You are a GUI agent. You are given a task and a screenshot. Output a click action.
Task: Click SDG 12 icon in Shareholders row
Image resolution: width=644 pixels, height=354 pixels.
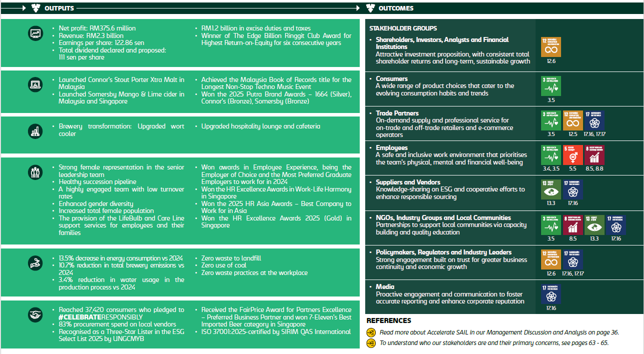point(551,47)
